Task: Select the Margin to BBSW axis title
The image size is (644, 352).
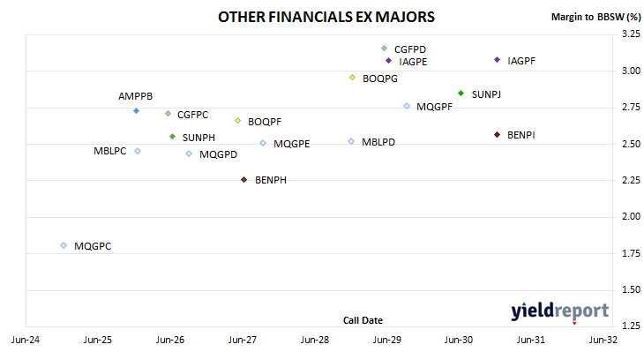Action: [x=596, y=17]
